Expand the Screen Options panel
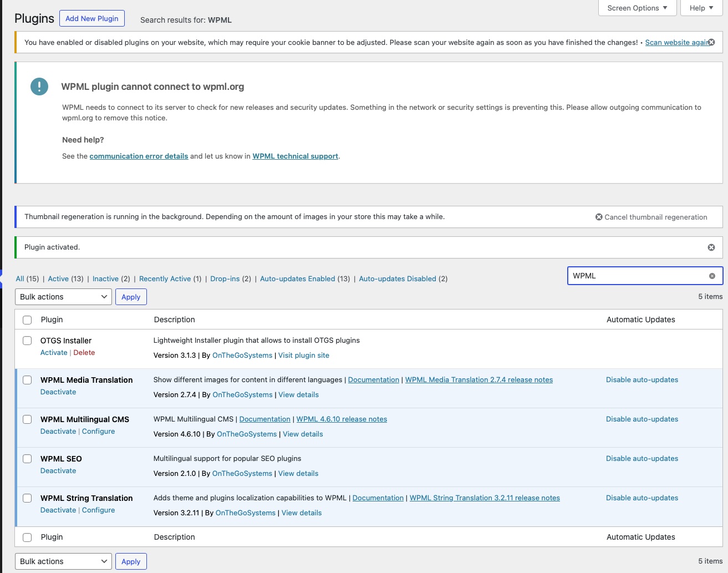The width and height of the screenshot is (728, 573). [x=637, y=8]
